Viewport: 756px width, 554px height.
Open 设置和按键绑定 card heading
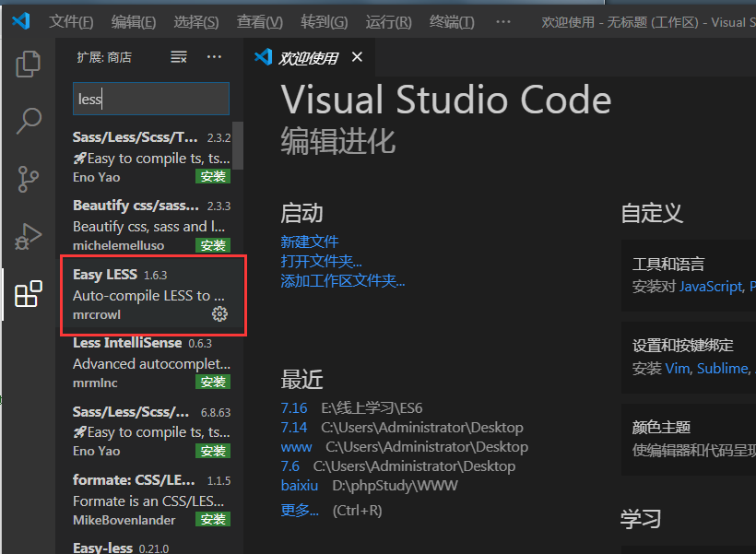pos(683,346)
